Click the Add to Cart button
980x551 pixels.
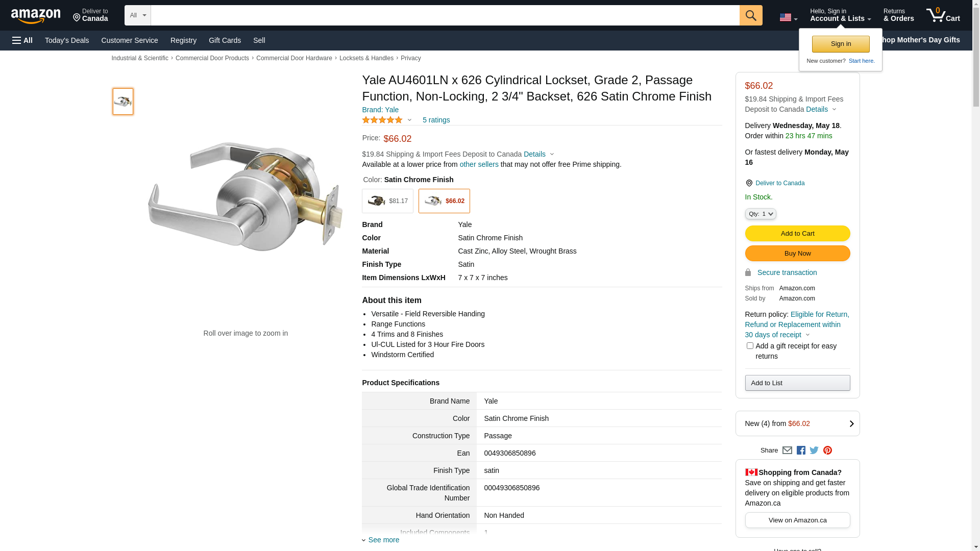tap(797, 234)
